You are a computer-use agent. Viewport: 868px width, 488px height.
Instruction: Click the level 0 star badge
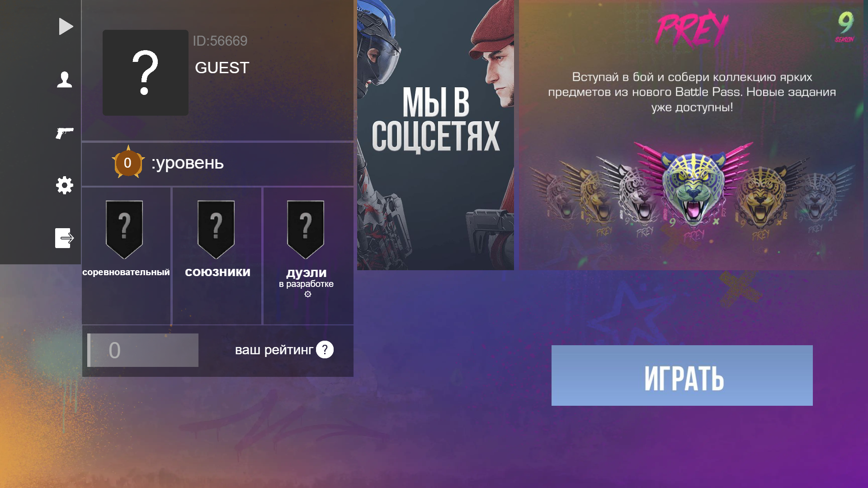click(x=128, y=162)
